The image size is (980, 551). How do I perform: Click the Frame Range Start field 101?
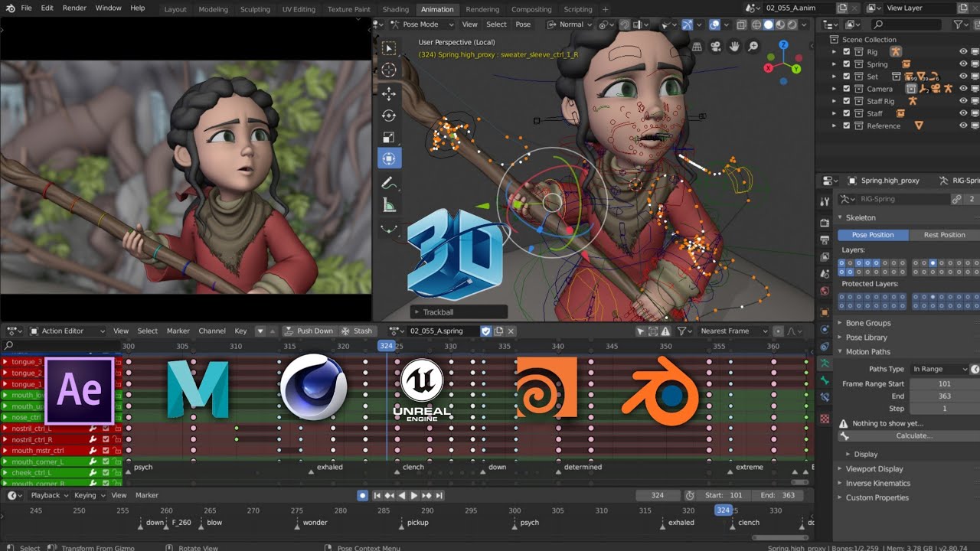tap(944, 383)
